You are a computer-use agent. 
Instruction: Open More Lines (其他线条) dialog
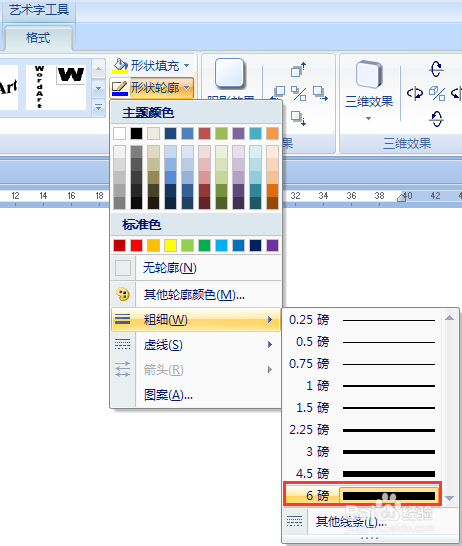tap(371, 522)
